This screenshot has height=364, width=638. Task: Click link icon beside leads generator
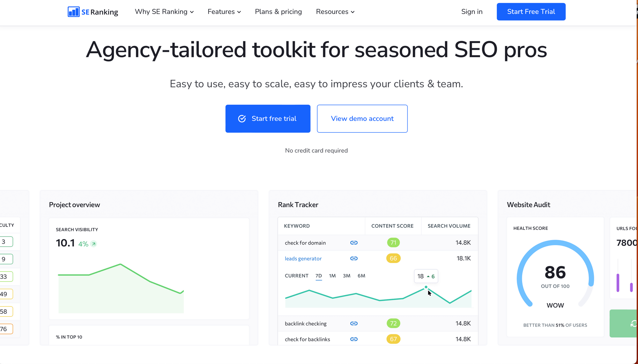(x=354, y=258)
